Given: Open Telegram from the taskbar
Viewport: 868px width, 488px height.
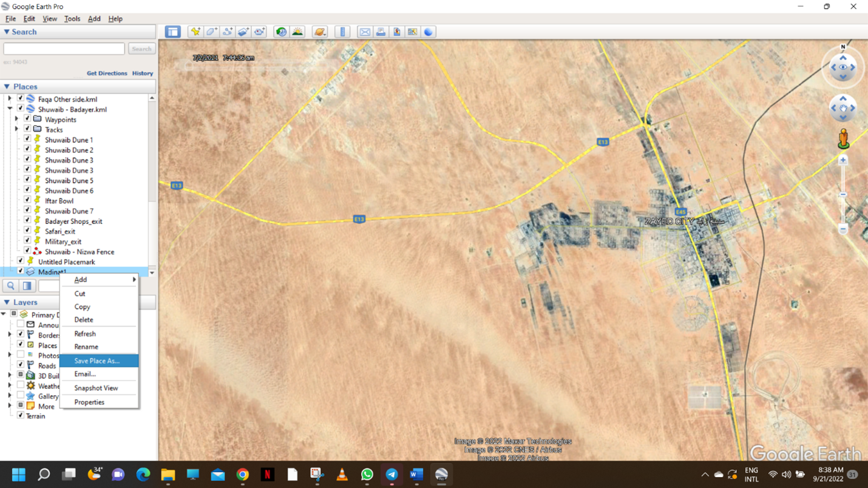Looking at the screenshot, I should click(x=392, y=475).
